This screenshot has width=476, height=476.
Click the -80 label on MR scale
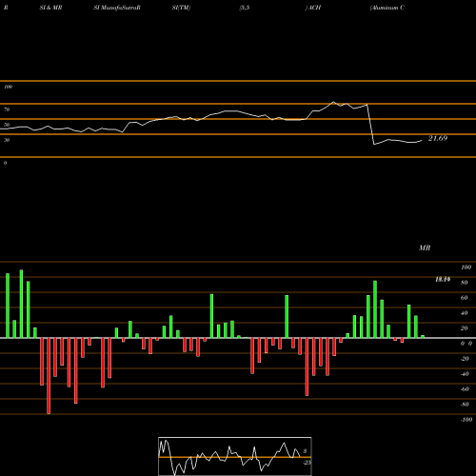point(465,405)
